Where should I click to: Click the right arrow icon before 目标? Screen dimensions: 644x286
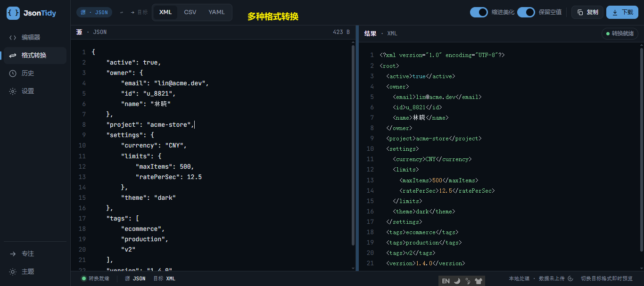click(x=132, y=13)
